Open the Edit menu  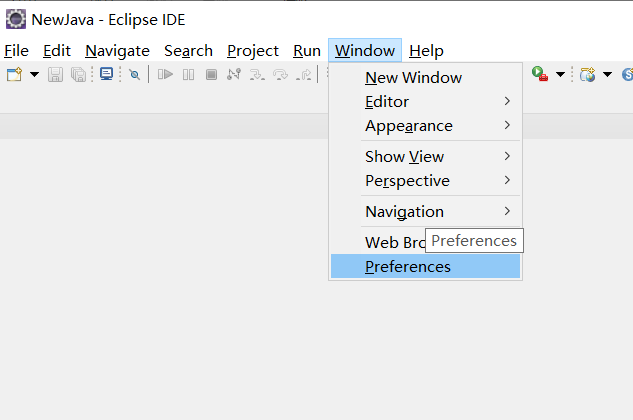point(57,51)
